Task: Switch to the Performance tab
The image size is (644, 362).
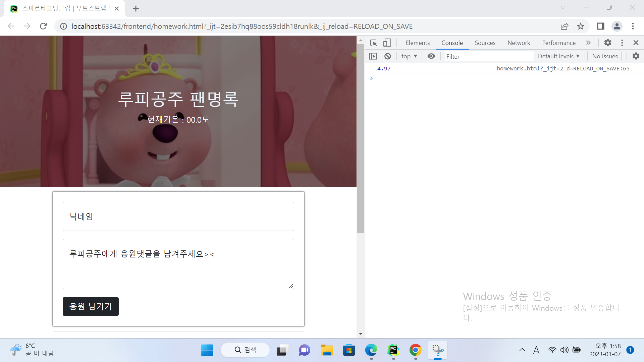Action: click(559, 43)
